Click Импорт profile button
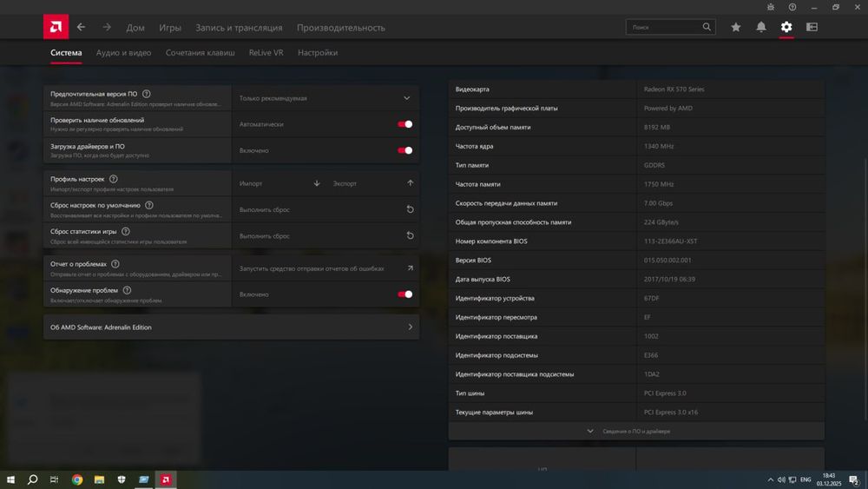The height and width of the screenshot is (489, 868). [x=279, y=183]
